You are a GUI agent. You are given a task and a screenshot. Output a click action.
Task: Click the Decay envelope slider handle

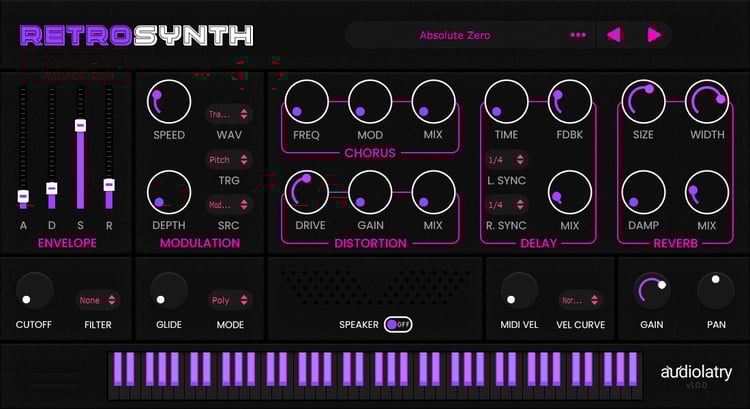(52, 188)
